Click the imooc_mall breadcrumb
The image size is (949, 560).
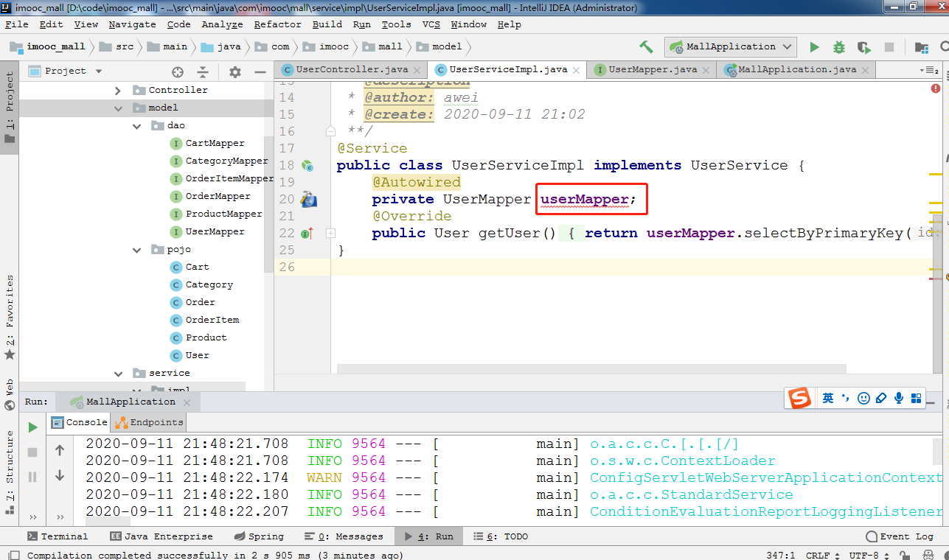pos(48,46)
